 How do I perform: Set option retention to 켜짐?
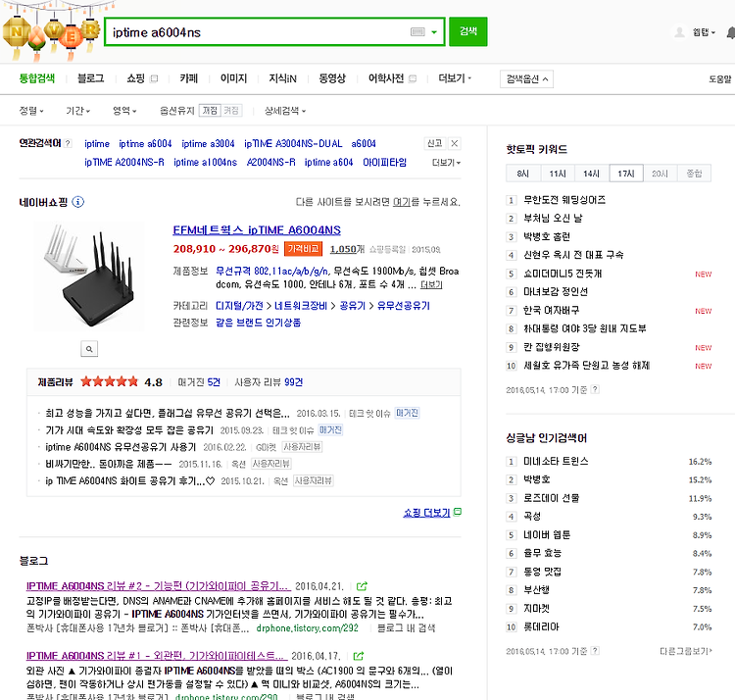(x=231, y=111)
